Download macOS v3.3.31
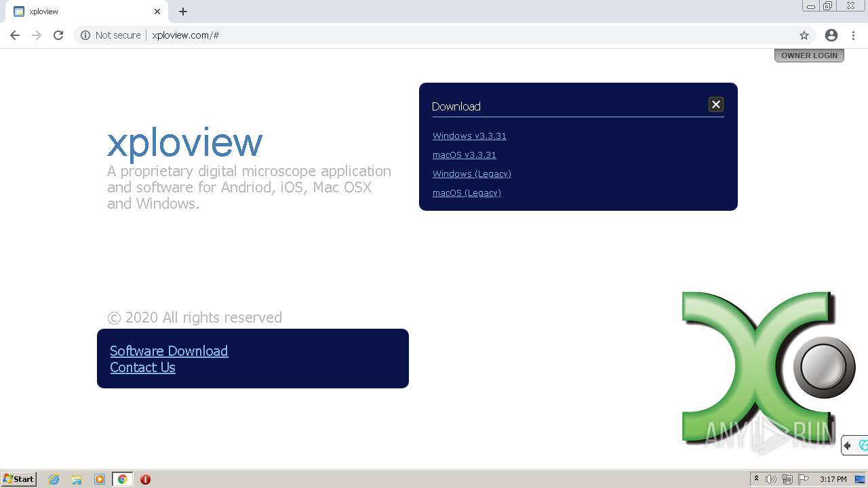 point(465,155)
